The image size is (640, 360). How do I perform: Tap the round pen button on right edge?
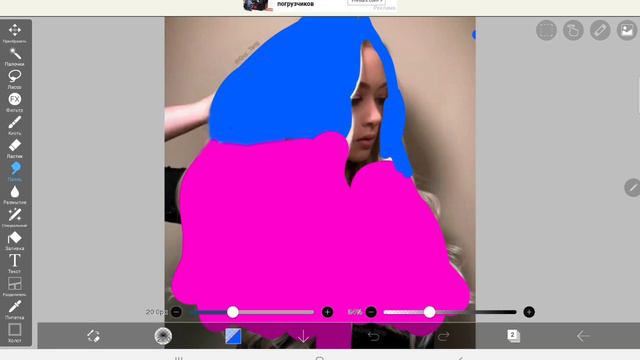tap(632, 188)
